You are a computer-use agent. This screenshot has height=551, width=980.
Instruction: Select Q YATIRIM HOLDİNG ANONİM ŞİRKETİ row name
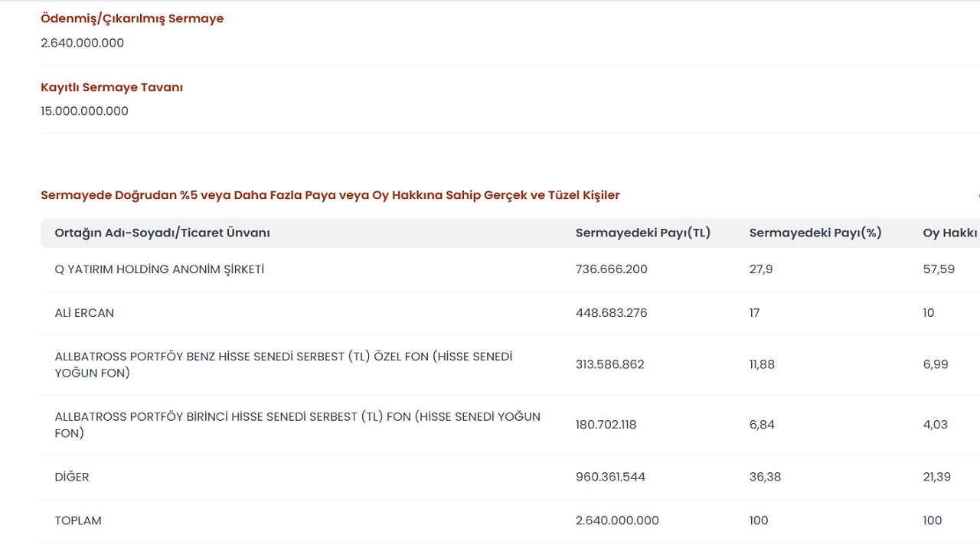pos(159,269)
